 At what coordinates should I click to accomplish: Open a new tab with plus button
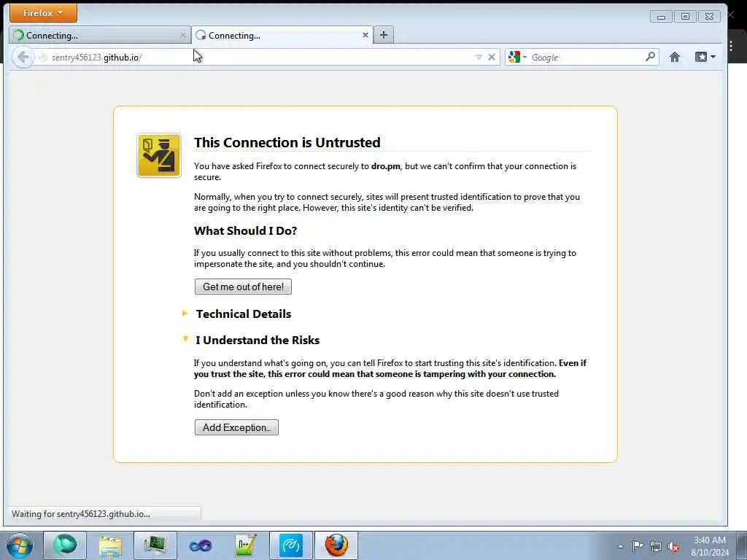(384, 35)
